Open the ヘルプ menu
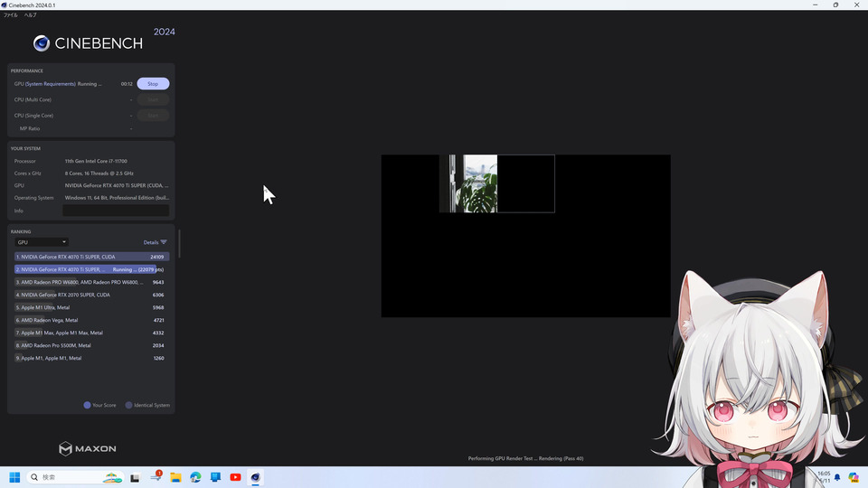 (31, 15)
